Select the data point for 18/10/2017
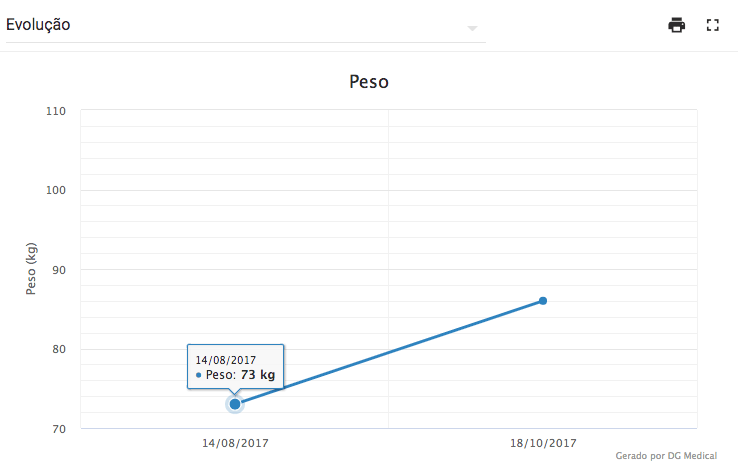738x474 pixels. coord(543,301)
